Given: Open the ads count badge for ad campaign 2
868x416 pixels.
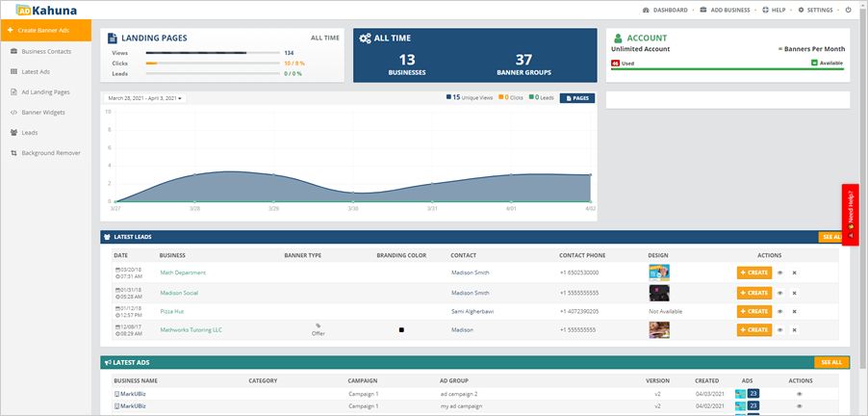Looking at the screenshot, I should [x=753, y=394].
